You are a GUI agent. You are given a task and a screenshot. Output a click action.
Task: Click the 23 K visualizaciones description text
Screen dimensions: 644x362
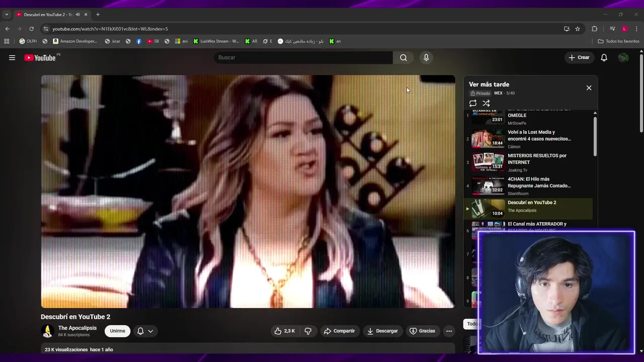coord(79,349)
